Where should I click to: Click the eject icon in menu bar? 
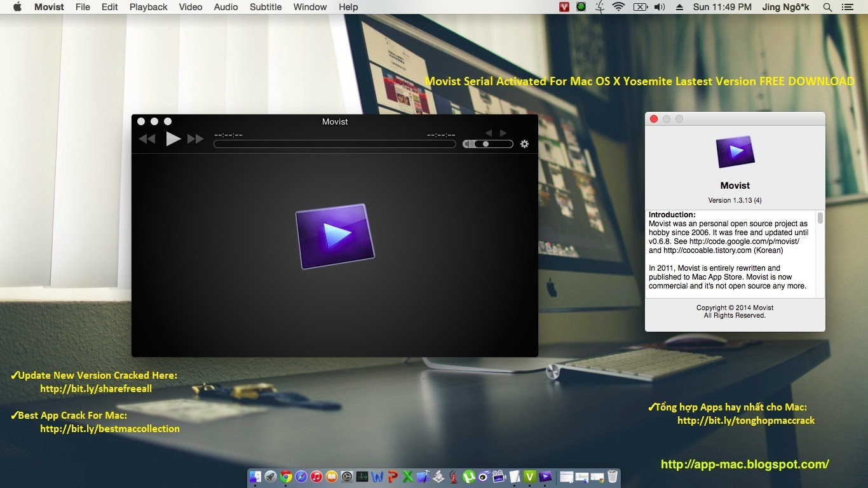pyautogui.click(x=679, y=7)
